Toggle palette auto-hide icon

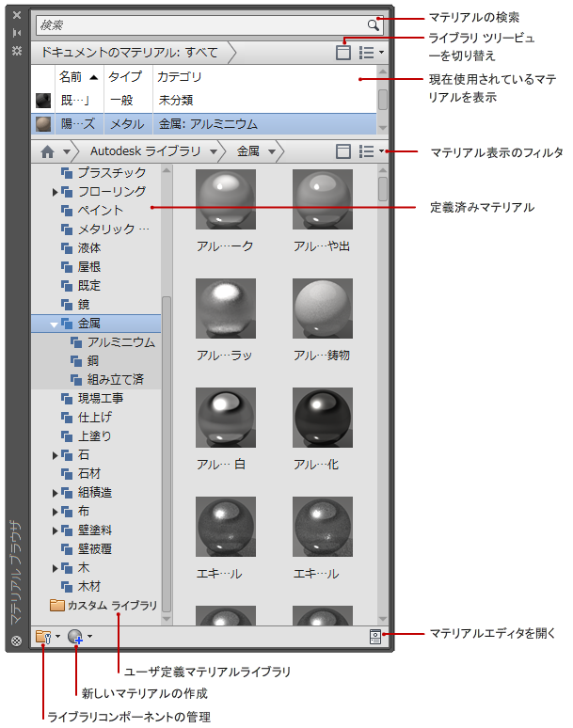[x=17, y=33]
